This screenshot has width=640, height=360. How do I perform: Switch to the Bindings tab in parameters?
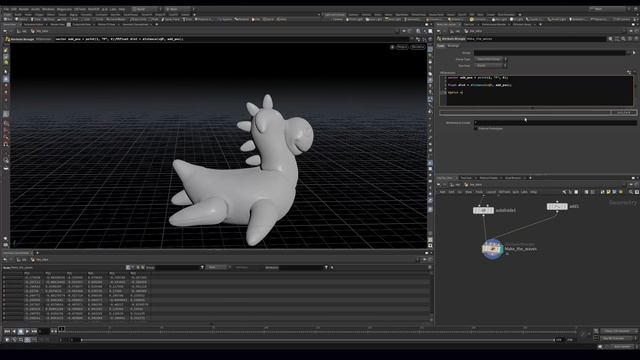tap(453, 46)
